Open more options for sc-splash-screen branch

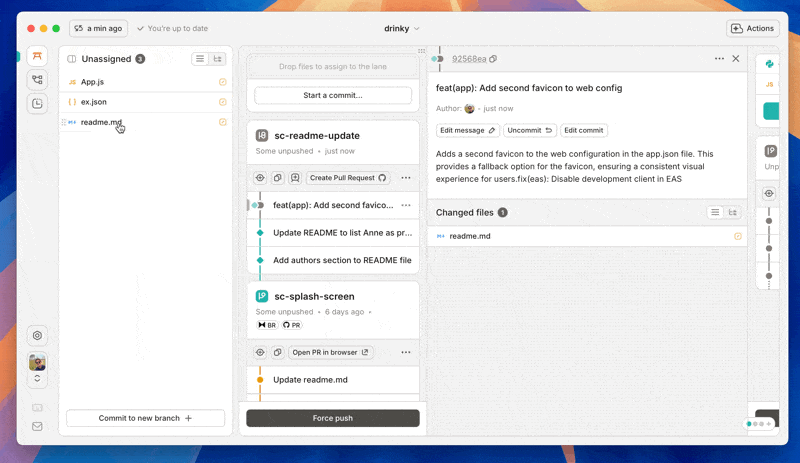coord(406,352)
